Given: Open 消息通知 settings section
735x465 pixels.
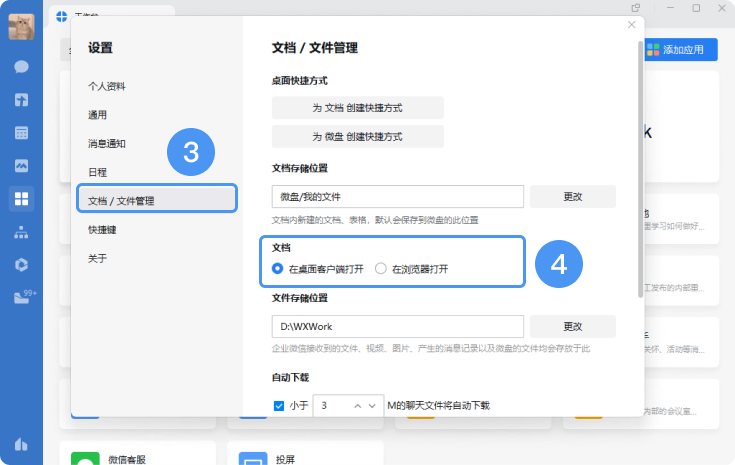Looking at the screenshot, I should (x=107, y=144).
